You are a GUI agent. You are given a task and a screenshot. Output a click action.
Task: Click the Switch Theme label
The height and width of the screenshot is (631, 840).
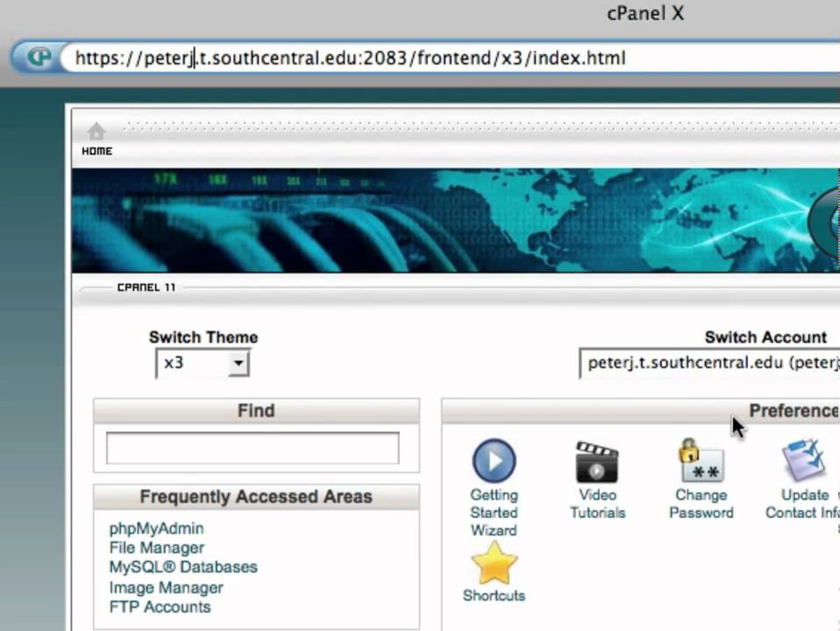pos(203,337)
